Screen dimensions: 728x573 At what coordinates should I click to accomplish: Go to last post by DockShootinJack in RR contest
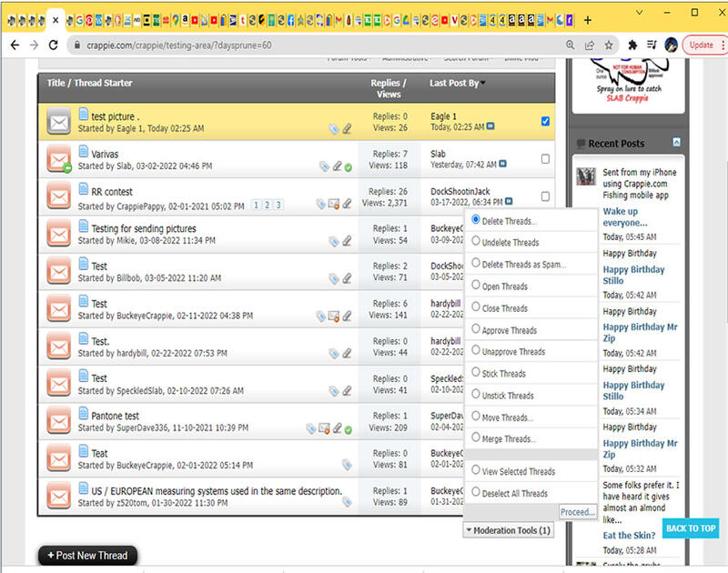tap(509, 201)
